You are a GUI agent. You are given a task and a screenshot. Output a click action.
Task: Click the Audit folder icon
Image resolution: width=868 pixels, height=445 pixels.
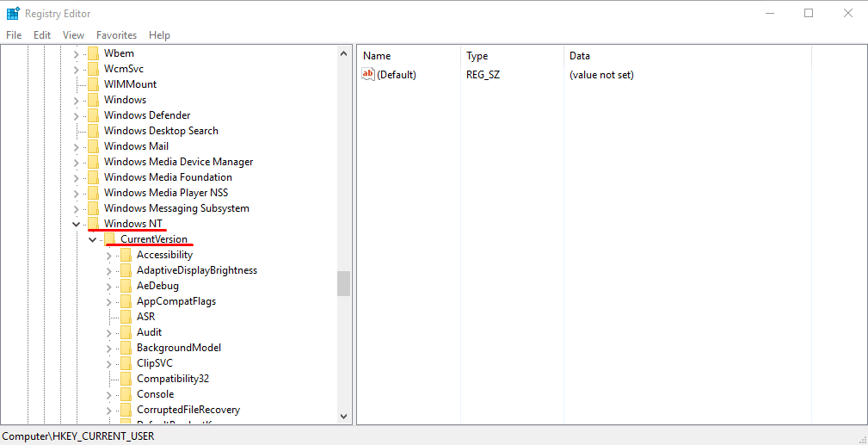pyautogui.click(x=126, y=332)
